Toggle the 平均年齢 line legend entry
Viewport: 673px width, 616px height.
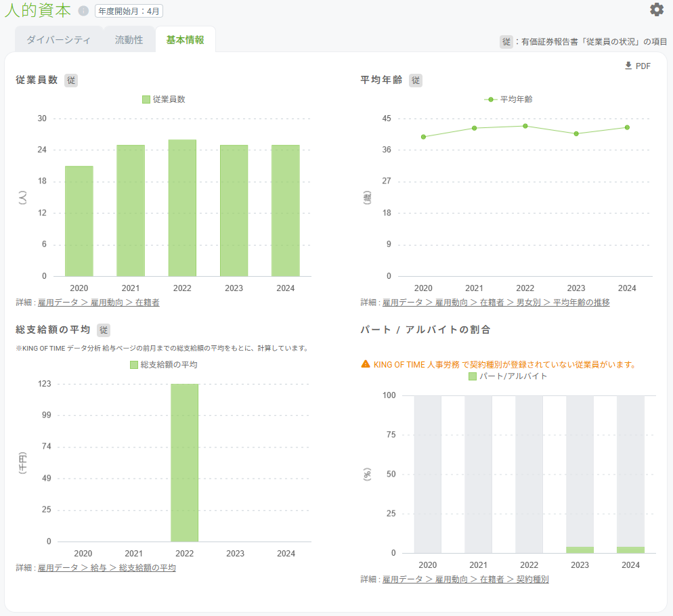(508, 100)
